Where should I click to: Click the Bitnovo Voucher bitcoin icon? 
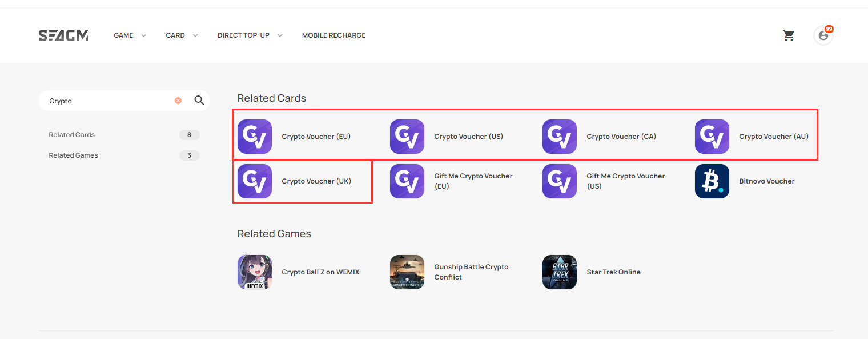pos(712,181)
